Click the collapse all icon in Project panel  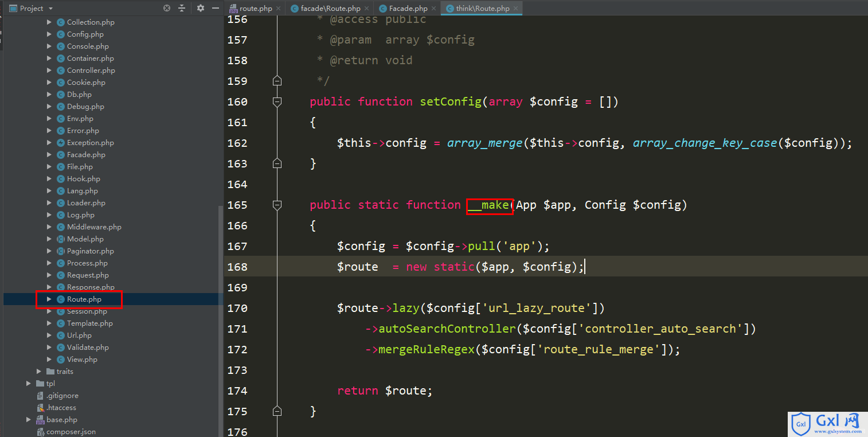click(x=182, y=8)
